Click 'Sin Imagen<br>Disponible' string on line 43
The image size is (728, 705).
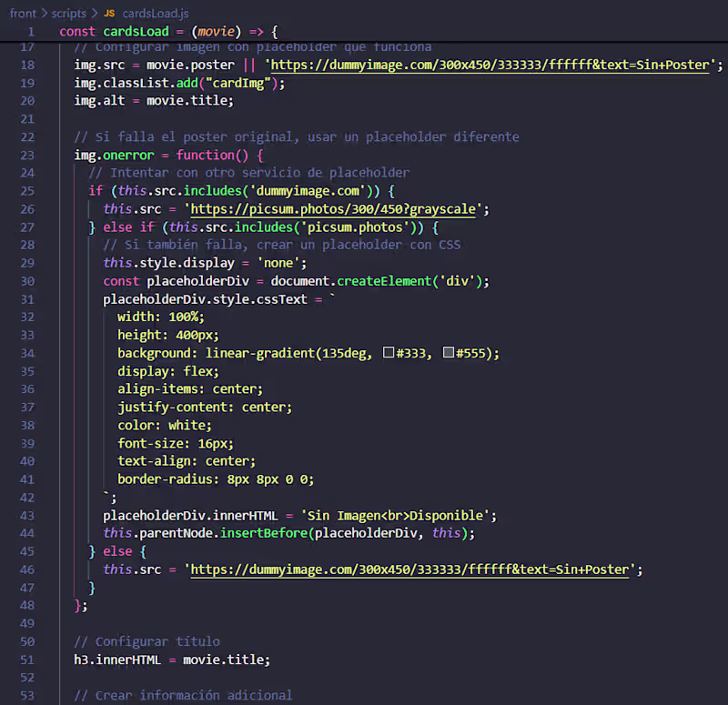(396, 516)
